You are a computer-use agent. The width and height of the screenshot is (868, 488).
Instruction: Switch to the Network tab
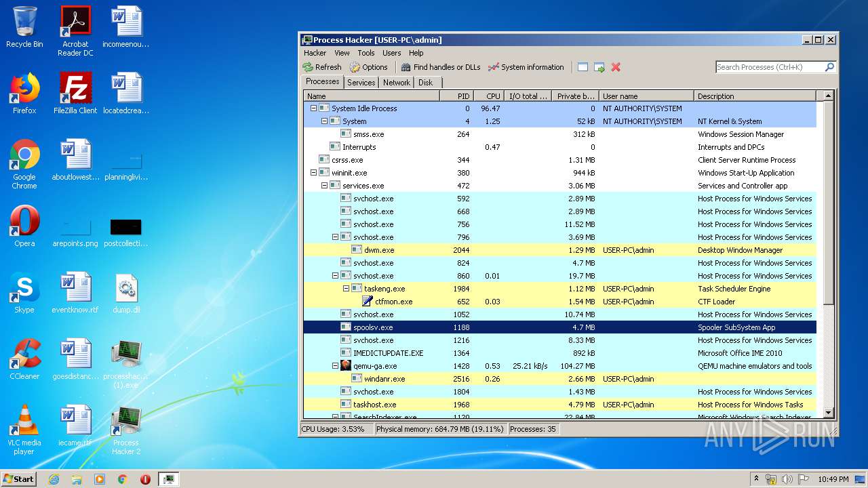pos(397,83)
